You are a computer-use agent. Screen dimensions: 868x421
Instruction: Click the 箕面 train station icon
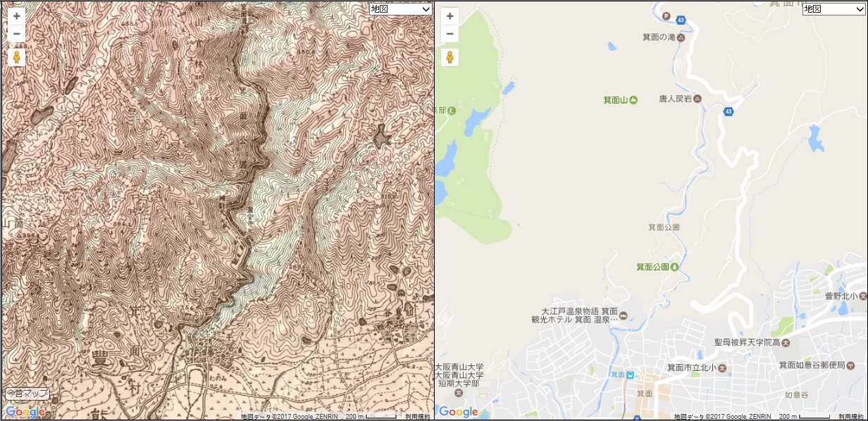(631, 374)
